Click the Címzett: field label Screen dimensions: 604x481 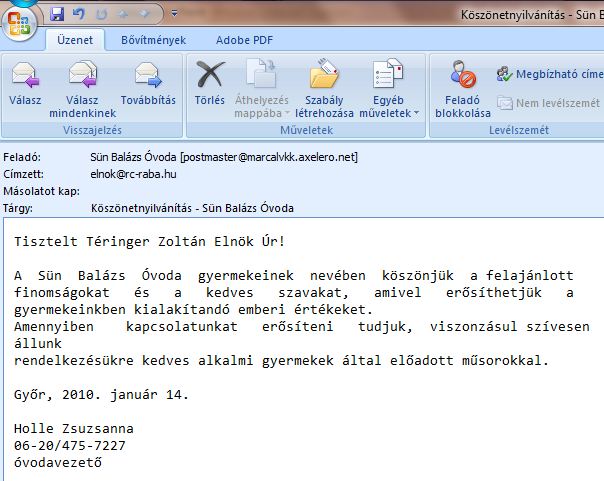[x=23, y=174]
